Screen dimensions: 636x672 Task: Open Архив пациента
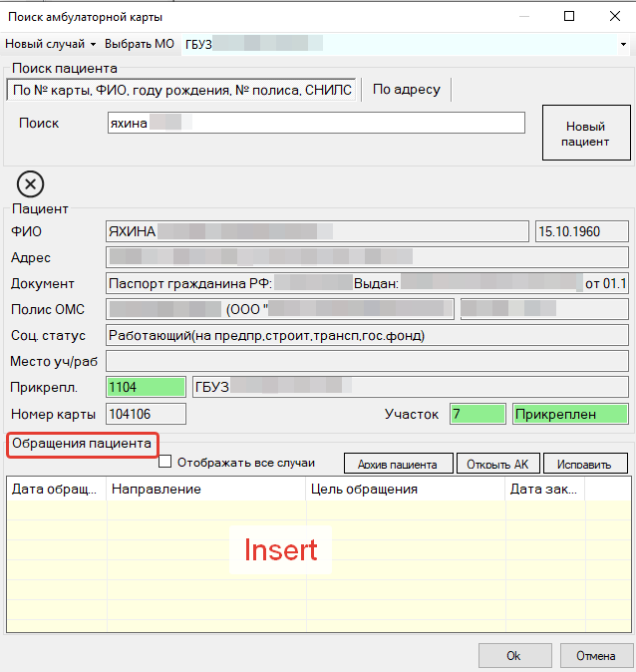(x=399, y=464)
